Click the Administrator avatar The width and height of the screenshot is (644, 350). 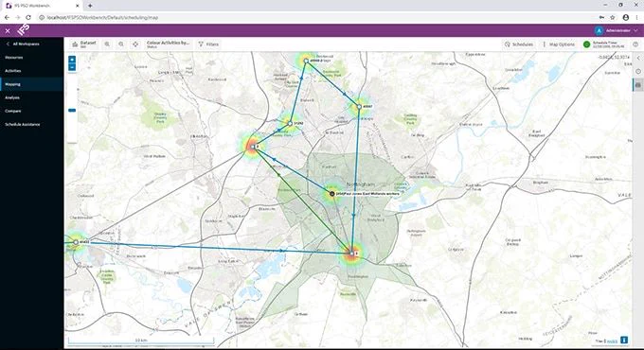point(599,31)
